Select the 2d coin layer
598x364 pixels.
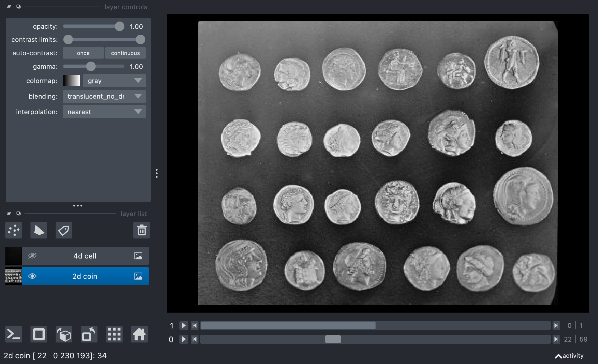click(85, 276)
